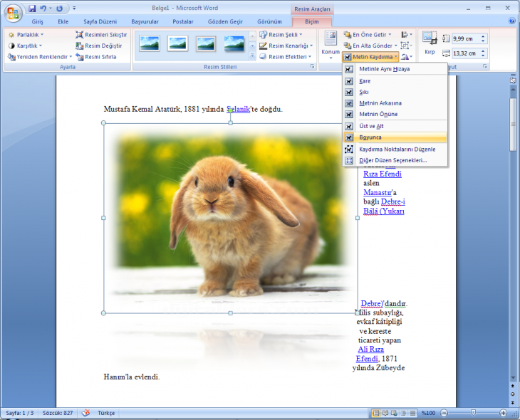Open Resim Stilleri dialog launcher
This screenshot has width=520, height=420.
tap(313, 66)
